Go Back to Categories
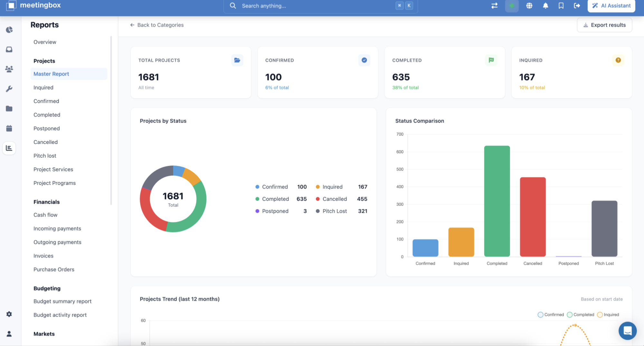Image resolution: width=644 pixels, height=346 pixels. point(157,25)
